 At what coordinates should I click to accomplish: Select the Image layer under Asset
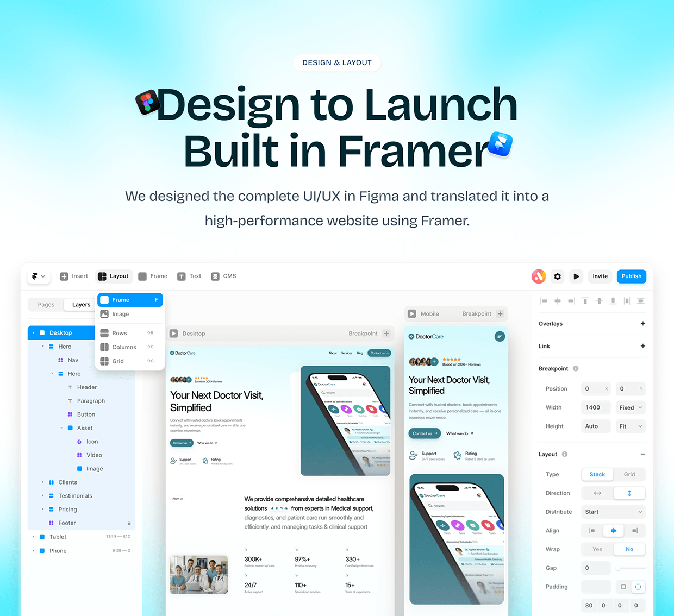click(90, 469)
